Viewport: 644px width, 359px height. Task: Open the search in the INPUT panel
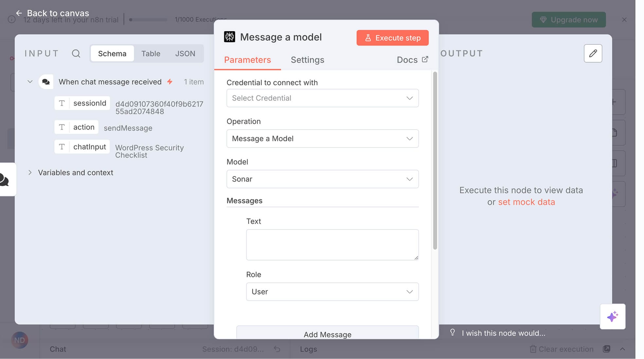click(76, 53)
